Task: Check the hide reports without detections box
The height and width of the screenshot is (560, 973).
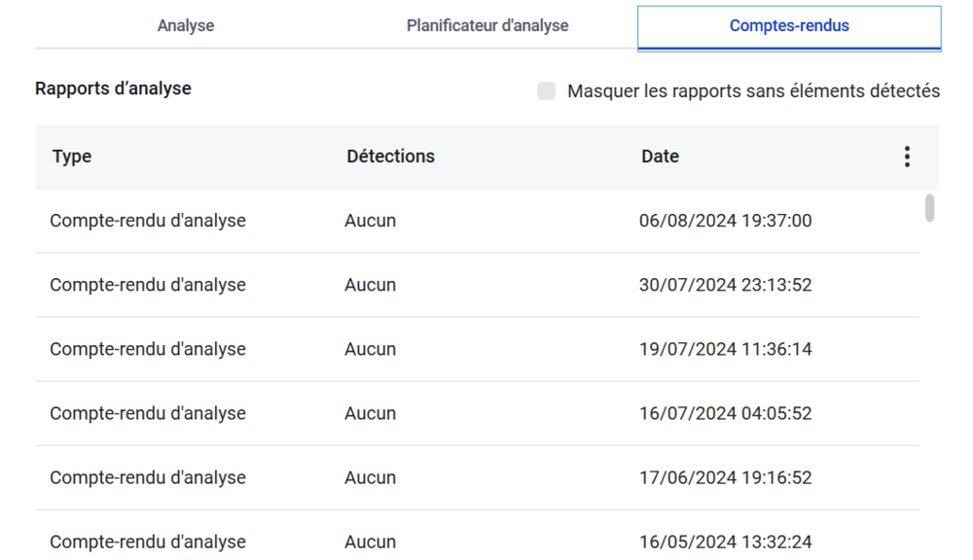Action: (547, 91)
